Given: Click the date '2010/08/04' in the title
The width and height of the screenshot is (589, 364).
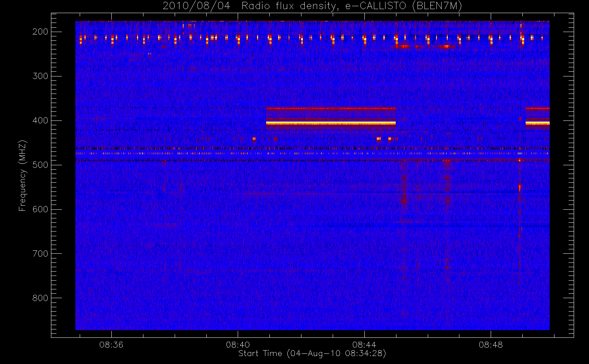Looking at the screenshot, I should tap(196, 6).
